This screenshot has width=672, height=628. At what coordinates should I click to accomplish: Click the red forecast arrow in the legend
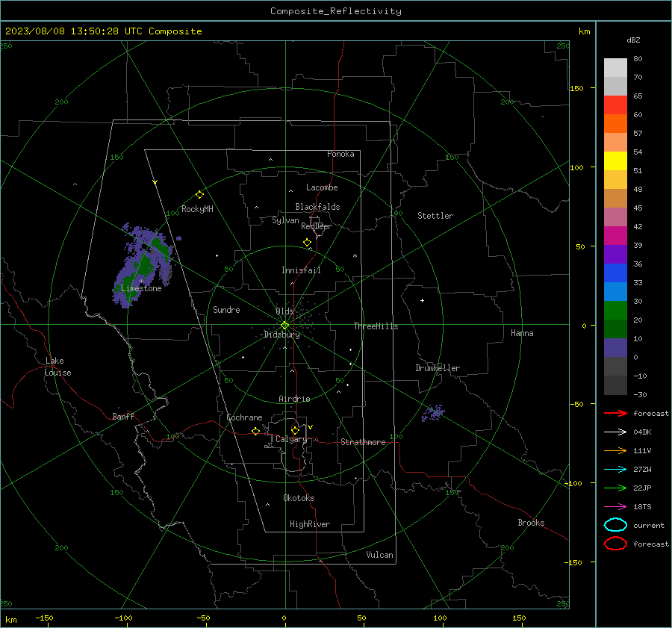615,413
